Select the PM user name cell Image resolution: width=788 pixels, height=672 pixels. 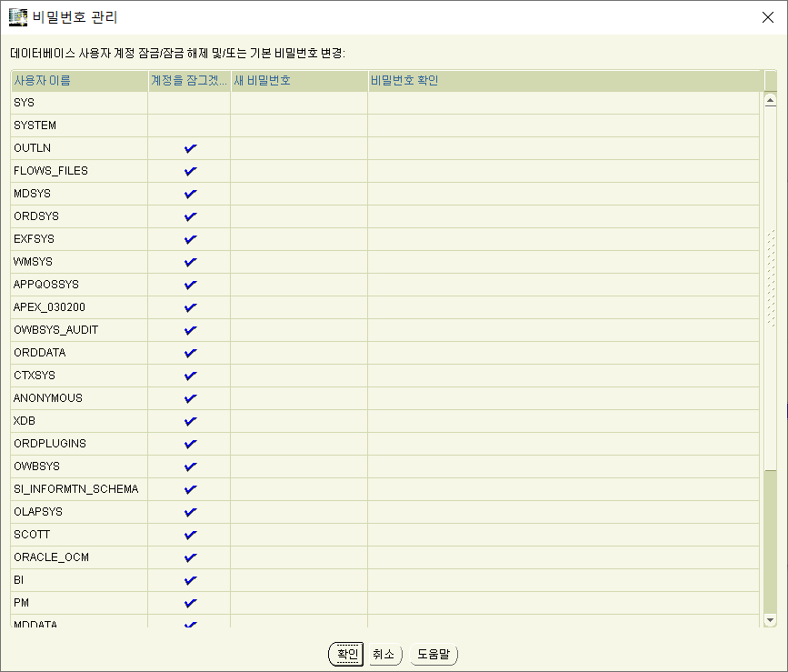pyautogui.click(x=79, y=603)
